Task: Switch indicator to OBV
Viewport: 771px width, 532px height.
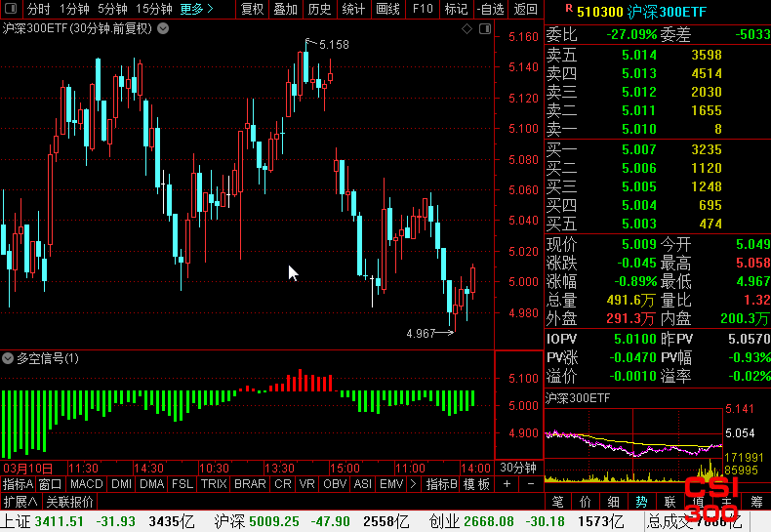Action: tap(335, 484)
